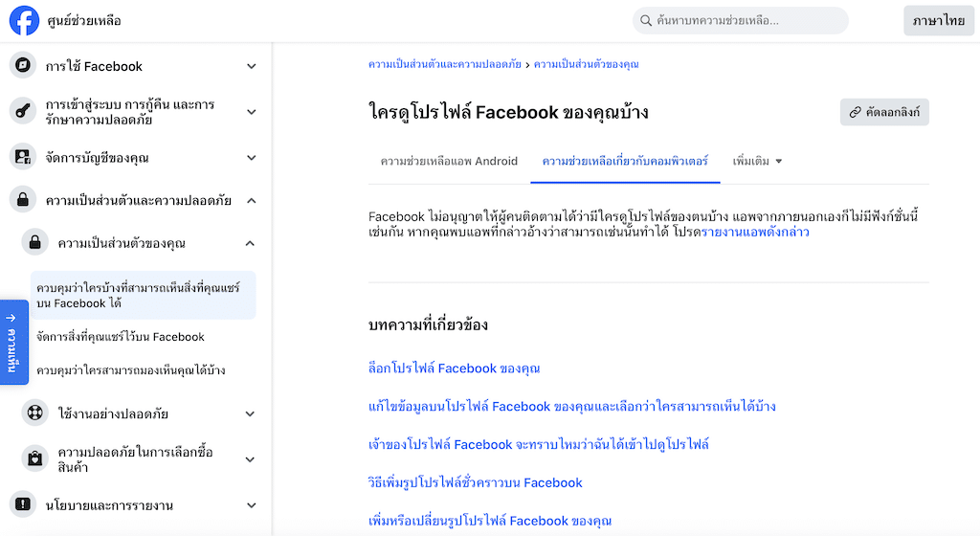Open เจ้าของโปรไฟล์ Facebook จะทราบไหม article link

(x=539, y=444)
